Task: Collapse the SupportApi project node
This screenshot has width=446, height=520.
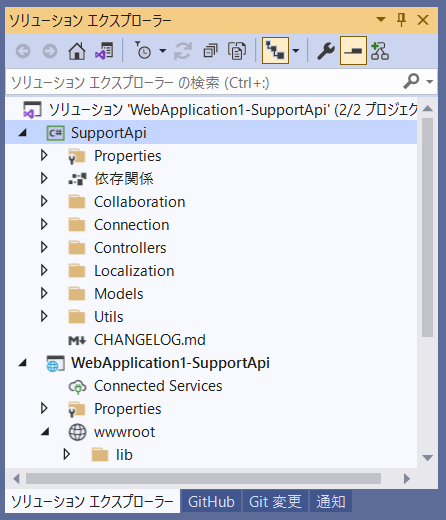Action: click(x=23, y=133)
